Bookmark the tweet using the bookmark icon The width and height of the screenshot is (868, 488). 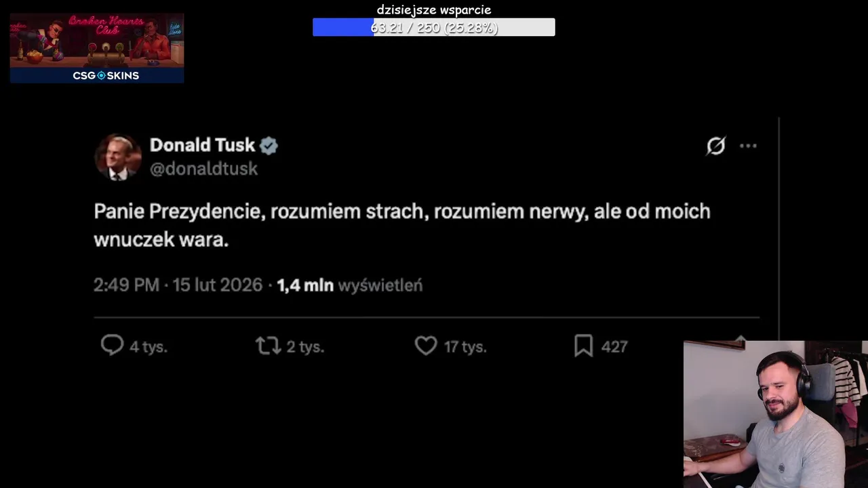583,346
